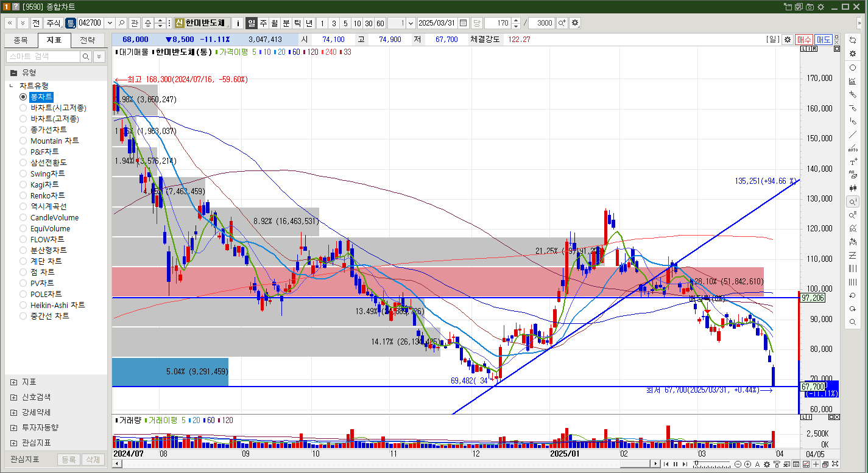Jump to the playback start
The image size is (868, 473).
tap(666, 464)
